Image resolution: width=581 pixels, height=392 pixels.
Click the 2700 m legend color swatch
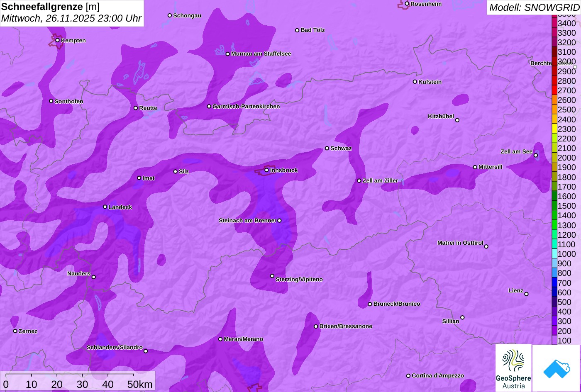pyautogui.click(x=554, y=90)
